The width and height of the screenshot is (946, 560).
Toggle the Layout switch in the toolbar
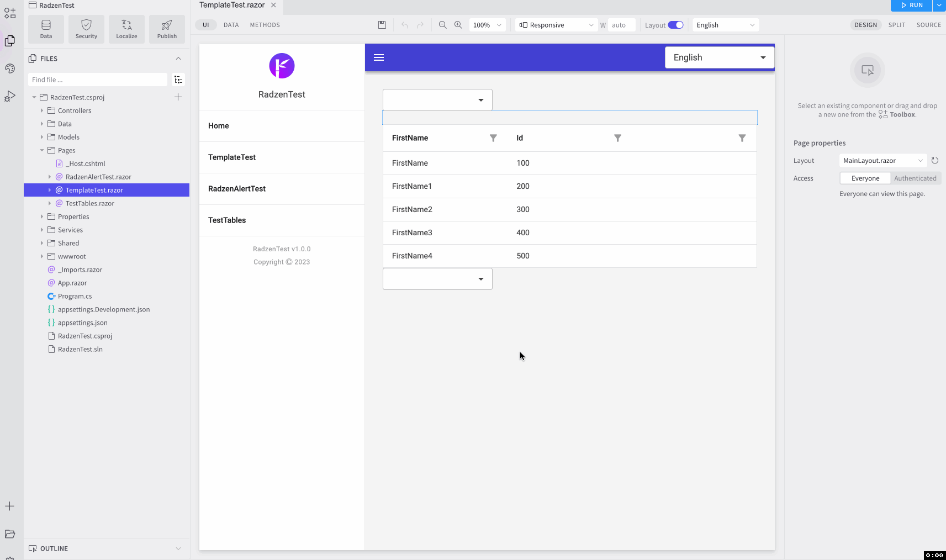point(674,24)
